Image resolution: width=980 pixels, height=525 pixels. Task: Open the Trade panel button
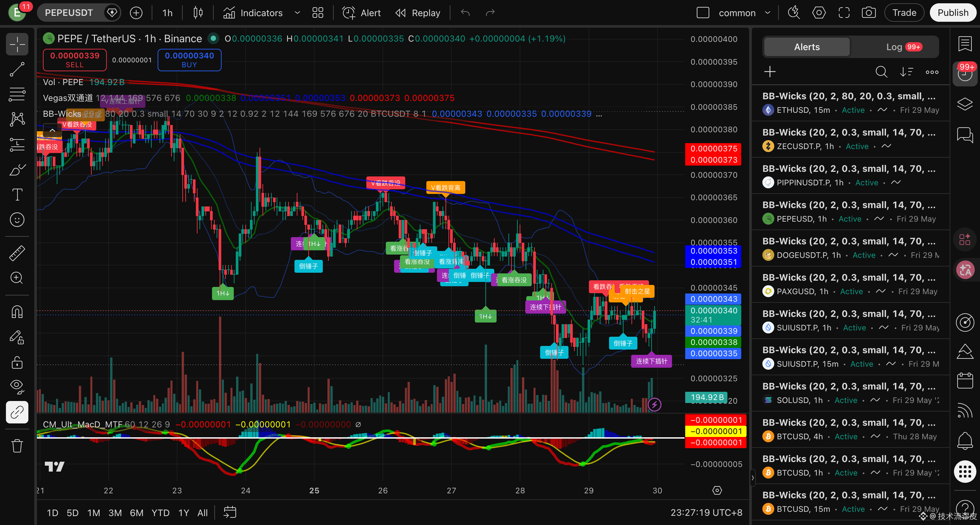tap(904, 13)
